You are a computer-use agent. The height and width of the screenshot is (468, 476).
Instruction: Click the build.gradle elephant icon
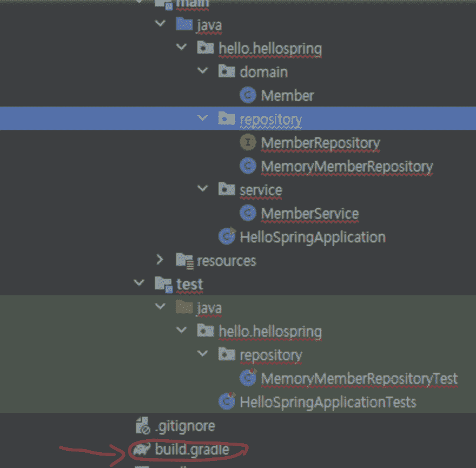tap(141, 450)
